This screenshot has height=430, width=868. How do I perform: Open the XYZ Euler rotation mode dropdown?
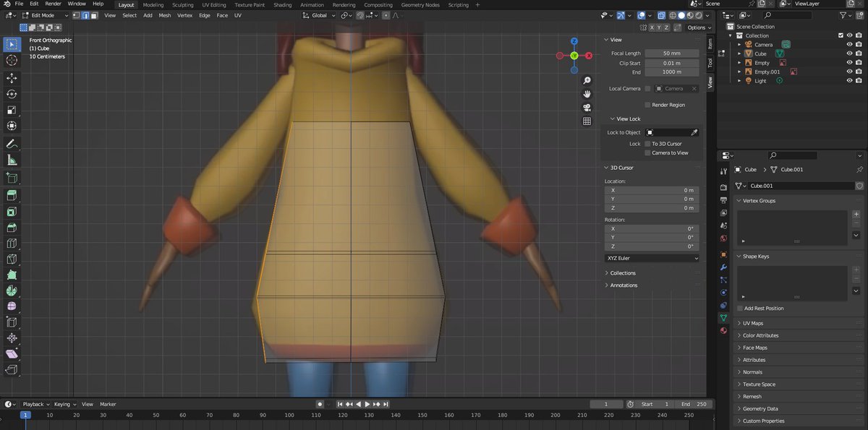point(652,258)
